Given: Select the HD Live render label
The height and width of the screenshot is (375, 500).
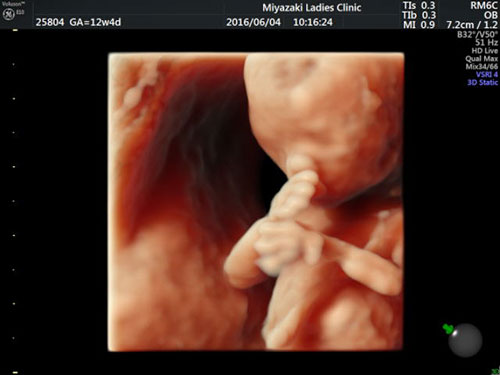Looking at the screenshot, I should 484,51.
